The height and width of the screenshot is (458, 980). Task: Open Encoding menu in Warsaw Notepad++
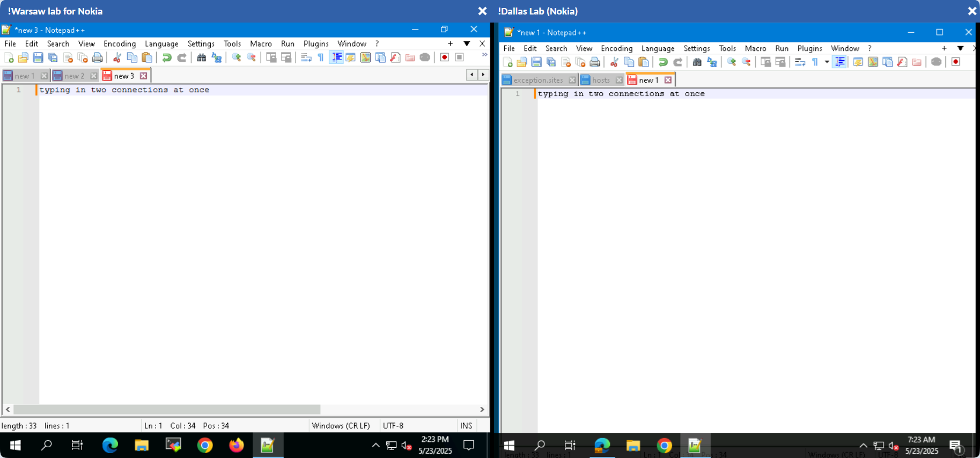tap(119, 43)
